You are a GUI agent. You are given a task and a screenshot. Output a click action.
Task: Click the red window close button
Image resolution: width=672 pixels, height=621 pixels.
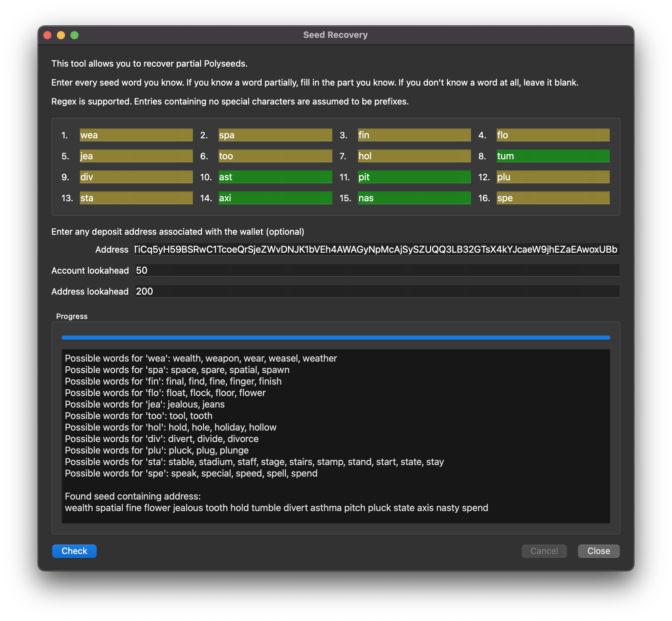point(47,35)
